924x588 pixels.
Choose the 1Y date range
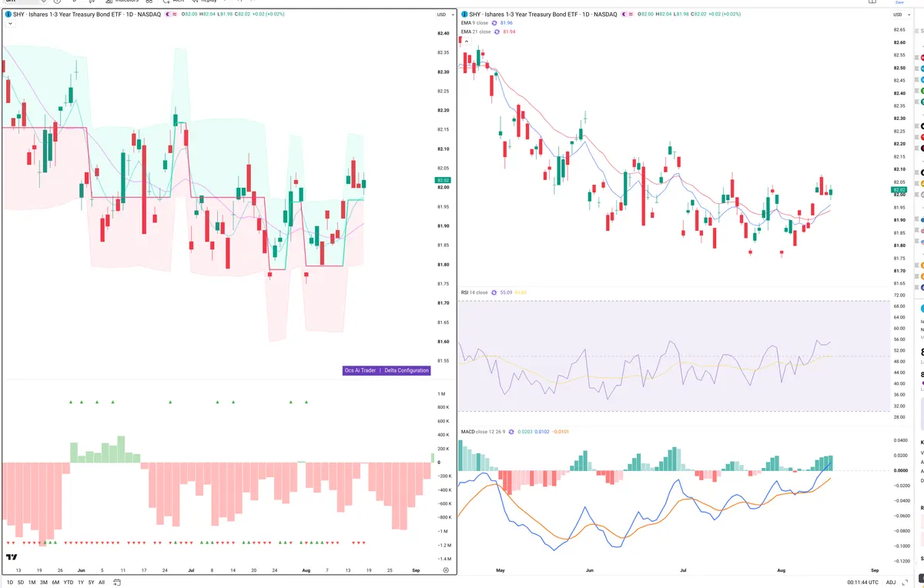click(81, 583)
